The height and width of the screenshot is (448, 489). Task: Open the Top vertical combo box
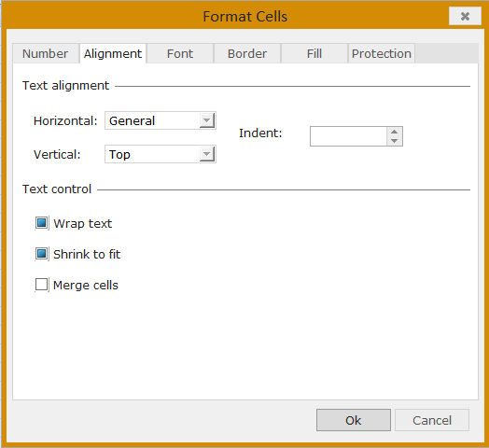pos(161,154)
